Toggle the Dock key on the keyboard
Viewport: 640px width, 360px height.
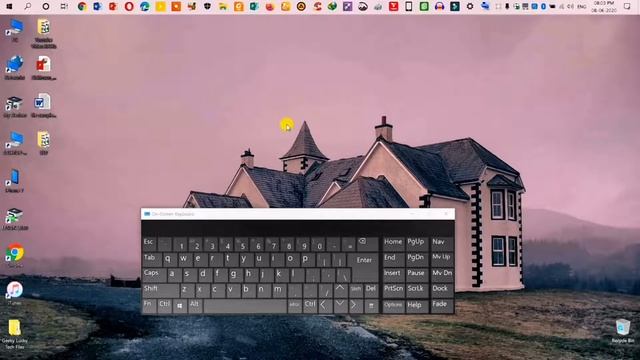442,290
